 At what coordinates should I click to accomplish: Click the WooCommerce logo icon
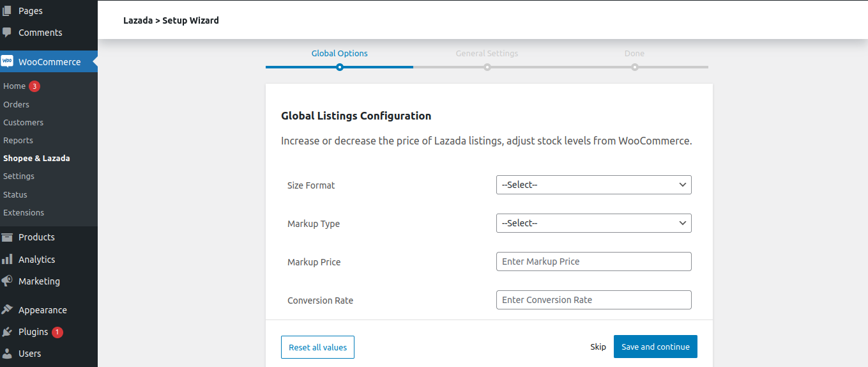point(7,61)
